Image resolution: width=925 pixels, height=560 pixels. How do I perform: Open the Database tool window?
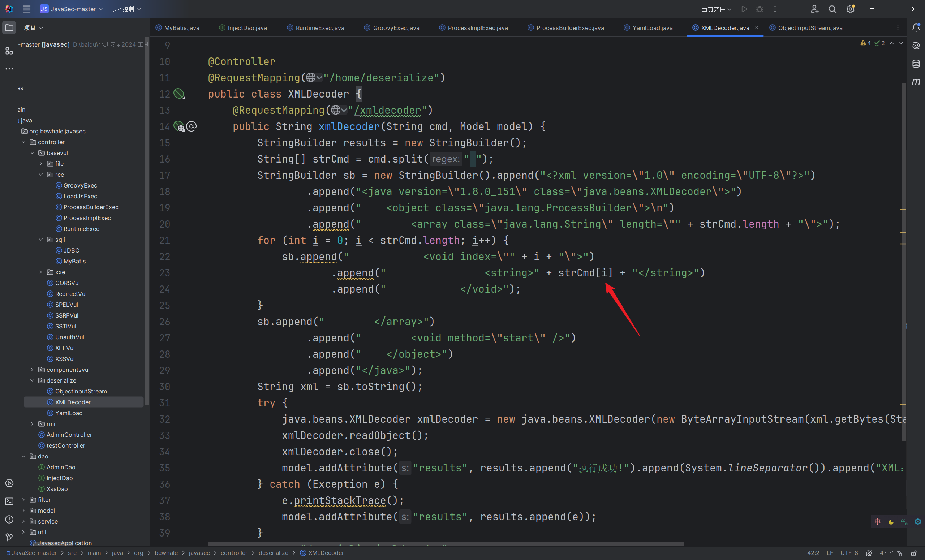tap(916, 64)
